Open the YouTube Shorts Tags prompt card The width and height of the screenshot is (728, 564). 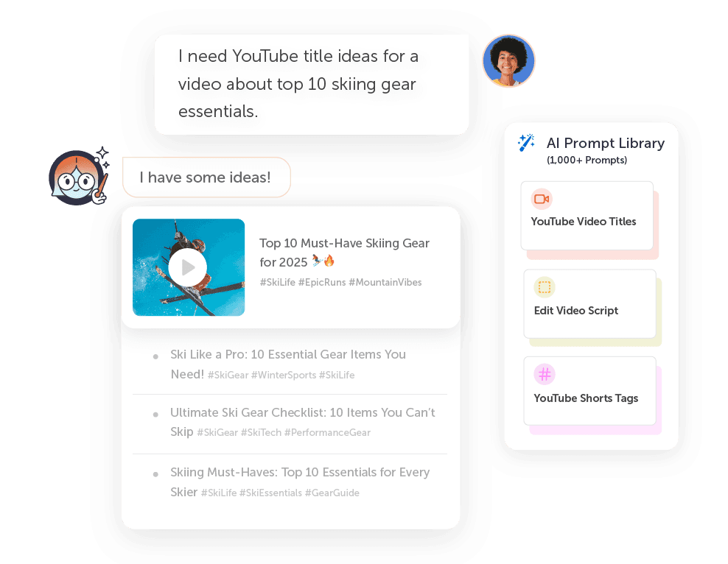(589, 390)
